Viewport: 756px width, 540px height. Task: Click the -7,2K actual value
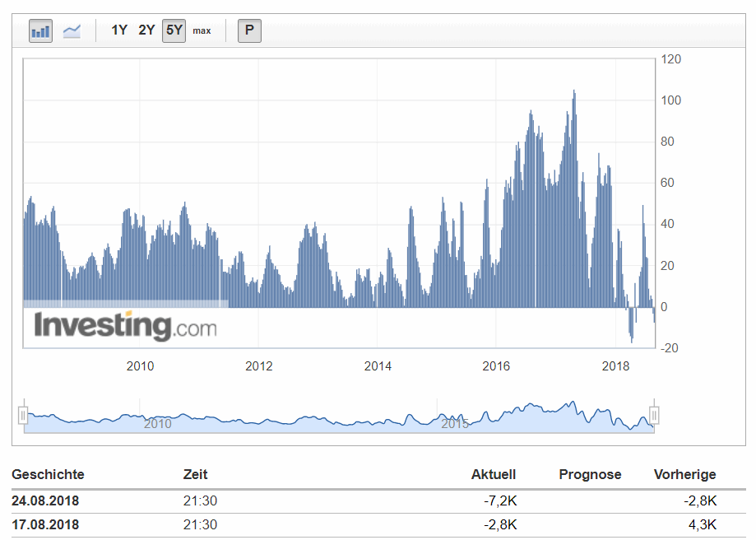[500, 501]
